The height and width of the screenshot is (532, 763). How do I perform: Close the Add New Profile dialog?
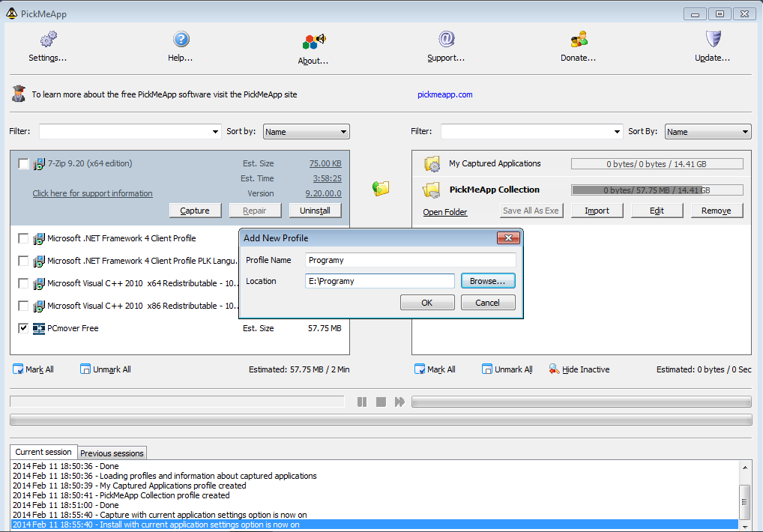pyautogui.click(x=508, y=238)
